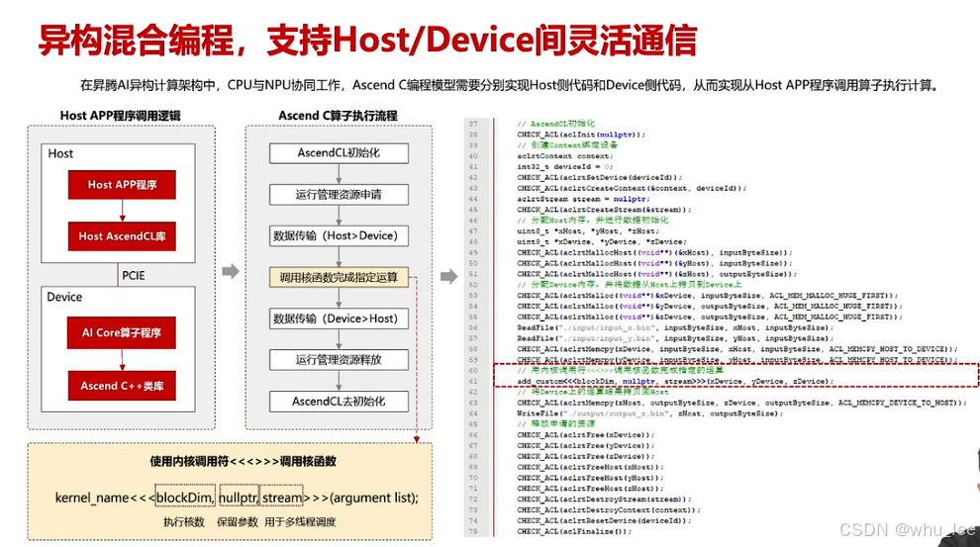Click code line 44 'aclrtStream stream = nullptr;'
This screenshot has width=980, height=547.
[584, 199]
